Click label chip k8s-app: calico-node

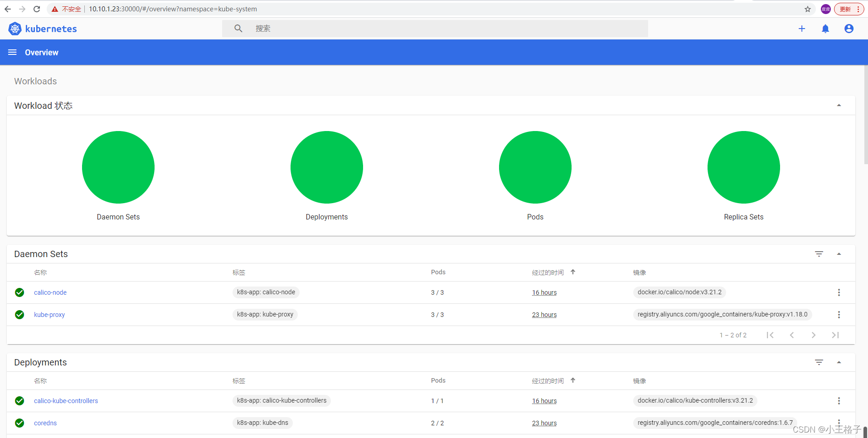click(266, 292)
